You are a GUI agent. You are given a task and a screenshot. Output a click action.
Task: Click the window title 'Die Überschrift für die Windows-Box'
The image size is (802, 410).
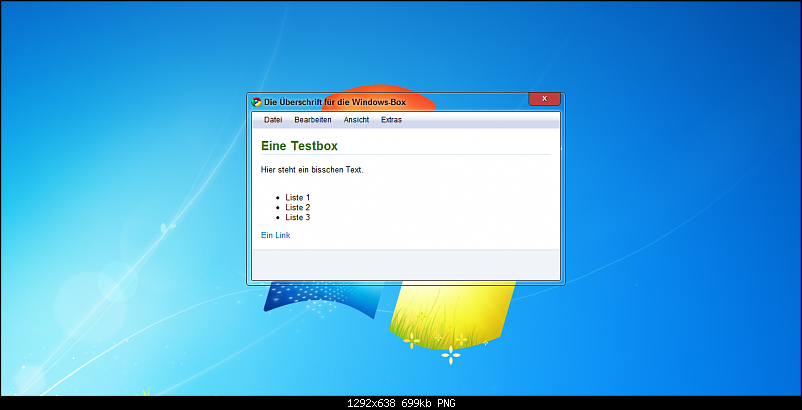(335, 102)
